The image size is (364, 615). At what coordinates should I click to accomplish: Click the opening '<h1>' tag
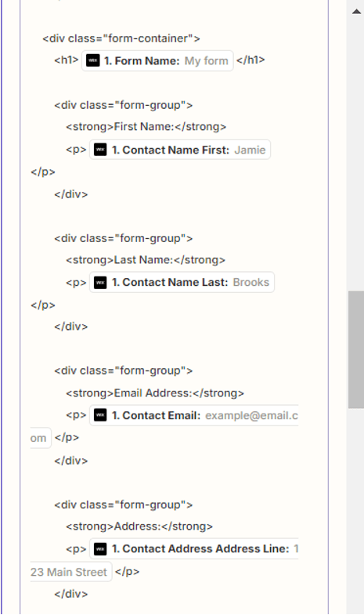point(67,60)
